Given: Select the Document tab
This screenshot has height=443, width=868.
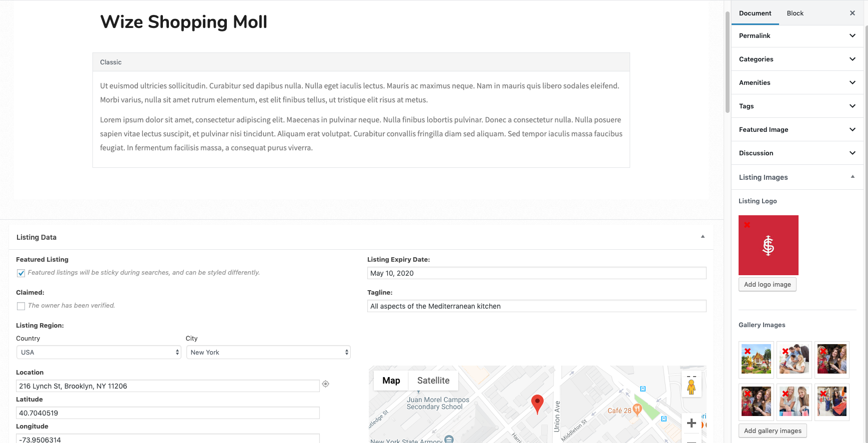Looking at the screenshot, I should click(755, 13).
